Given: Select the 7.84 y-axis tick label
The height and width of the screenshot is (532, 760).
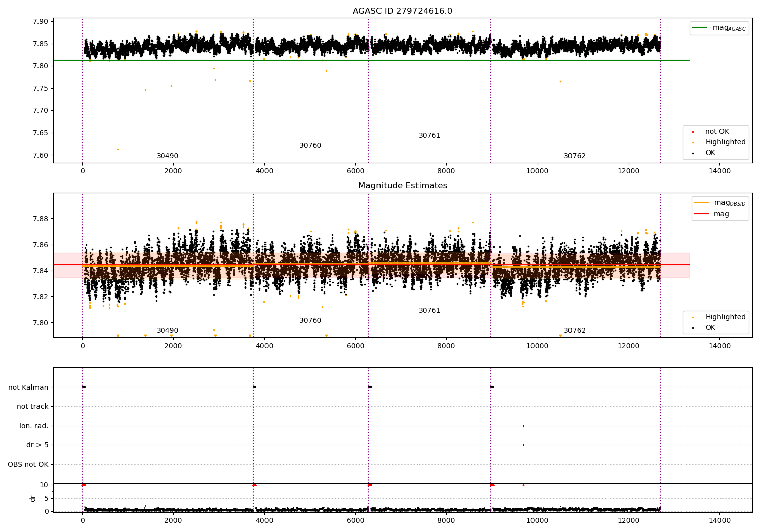Looking at the screenshot, I should [41, 271].
